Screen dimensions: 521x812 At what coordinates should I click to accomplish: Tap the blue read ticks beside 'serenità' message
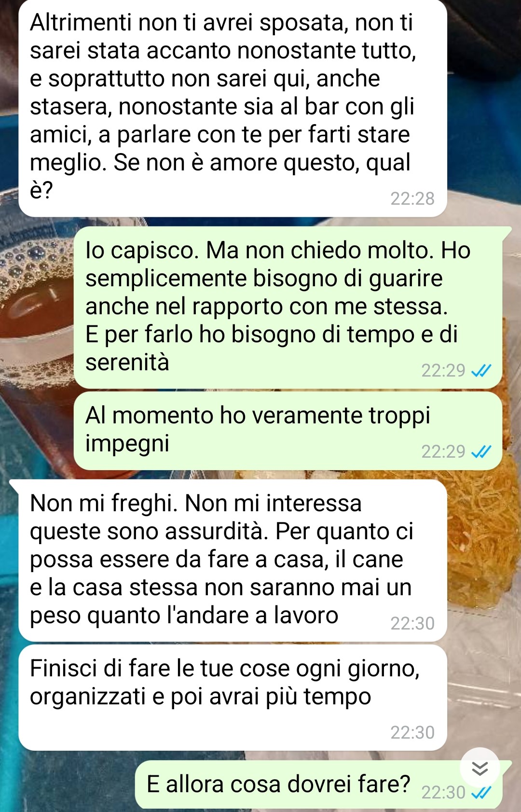tap(481, 370)
